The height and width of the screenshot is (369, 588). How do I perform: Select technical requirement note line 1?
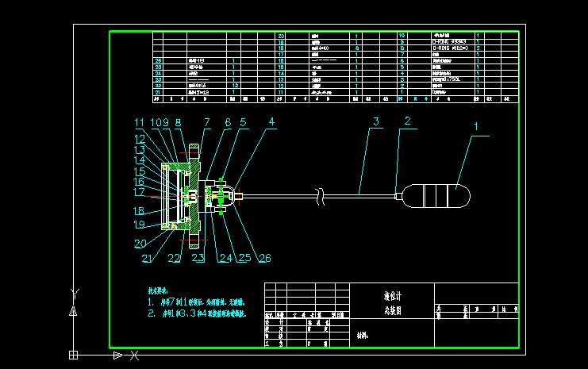(x=197, y=302)
